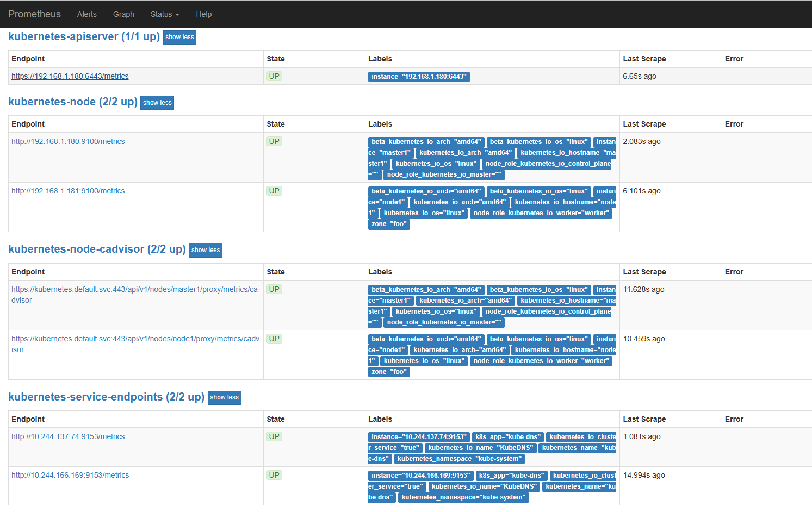Open endpoint http://10.244.166.169:9153/metrics
812x512 pixels.
tap(70, 475)
